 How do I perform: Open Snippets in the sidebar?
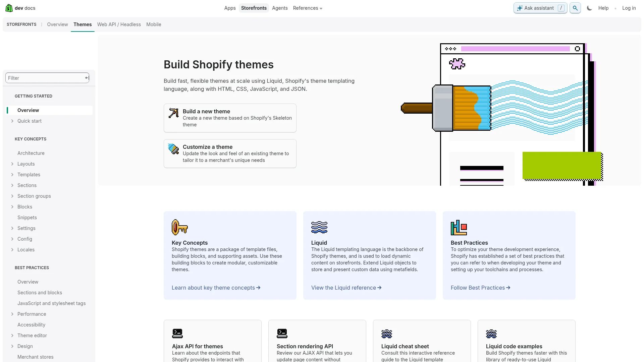[x=27, y=218]
